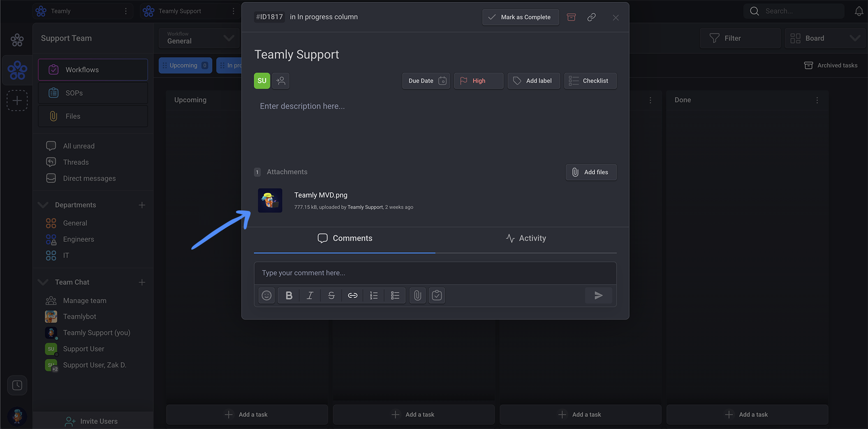This screenshot has width=868, height=429.
Task: Open the Teamly MVD.png thumbnail
Action: (x=270, y=200)
